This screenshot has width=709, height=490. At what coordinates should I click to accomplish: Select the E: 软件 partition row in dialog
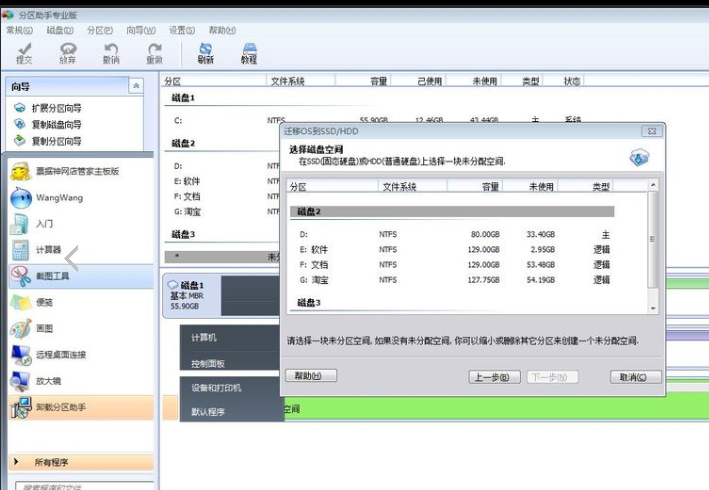click(x=450, y=249)
